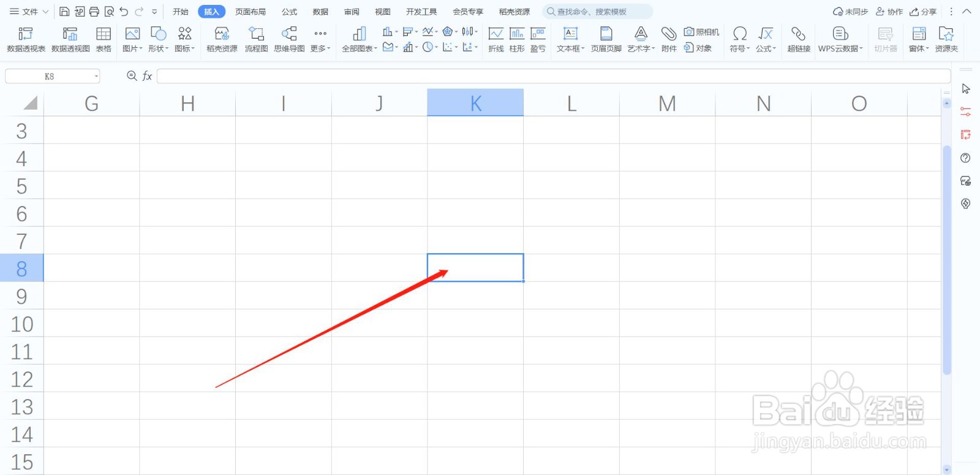Click the export to PDF icon
980x475 pixels.
coord(80,12)
